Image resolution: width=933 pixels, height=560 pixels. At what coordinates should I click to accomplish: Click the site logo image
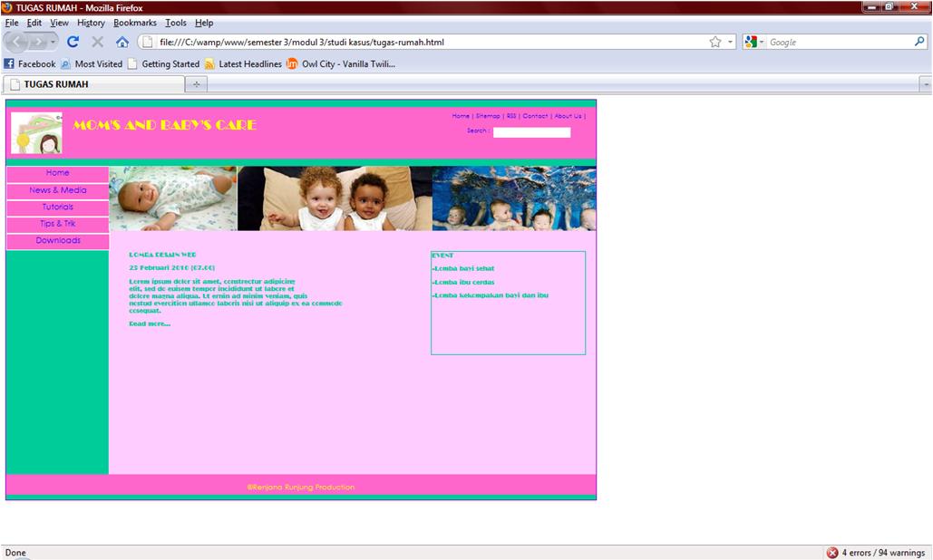pos(36,133)
